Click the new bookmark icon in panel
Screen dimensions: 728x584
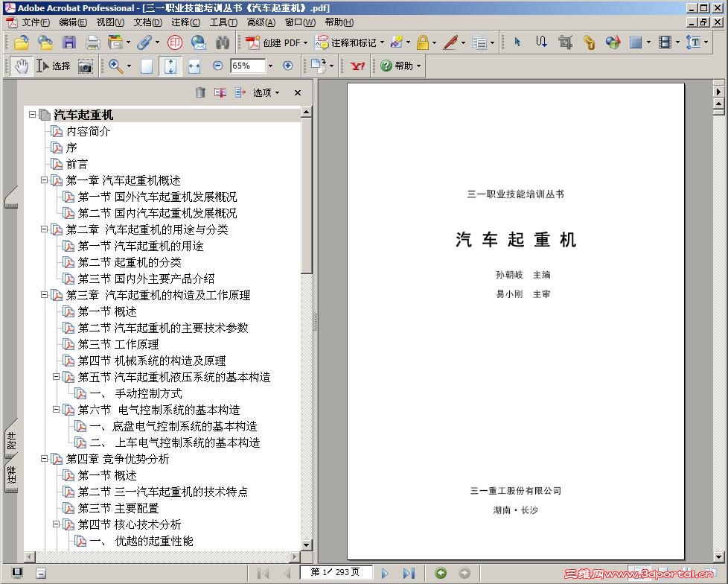coord(220,92)
